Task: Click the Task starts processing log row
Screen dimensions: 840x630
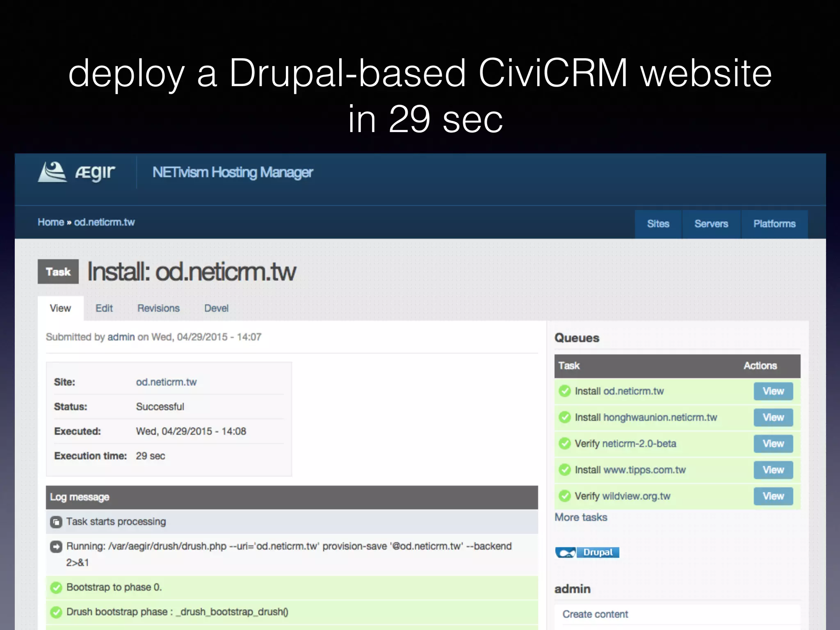Action: [292, 522]
